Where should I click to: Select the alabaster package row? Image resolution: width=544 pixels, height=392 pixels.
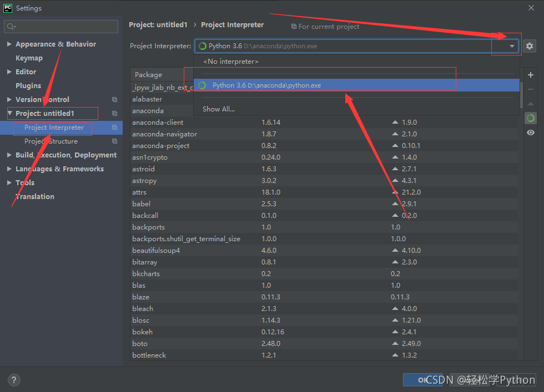[x=162, y=99]
